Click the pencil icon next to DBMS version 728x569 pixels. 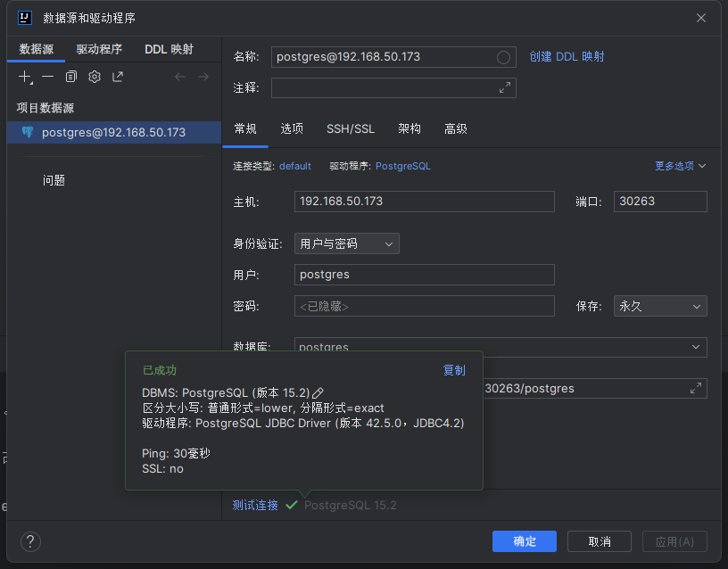(318, 392)
